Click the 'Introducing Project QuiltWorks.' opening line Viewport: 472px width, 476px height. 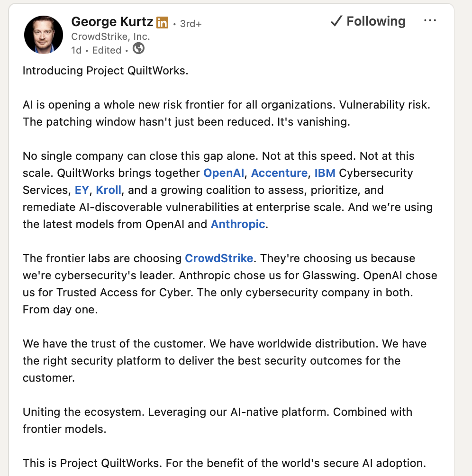106,71
